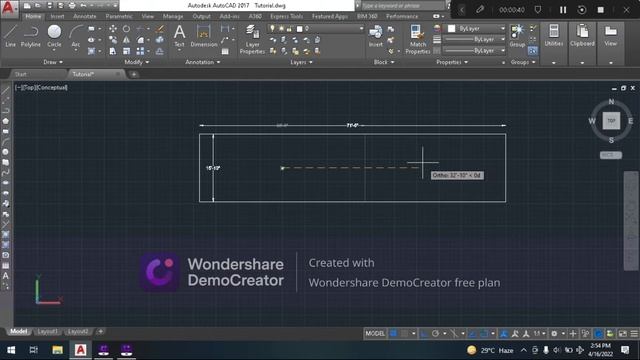The height and width of the screenshot is (360, 640).
Task: Expand the Layers panel
Action: tap(301, 62)
